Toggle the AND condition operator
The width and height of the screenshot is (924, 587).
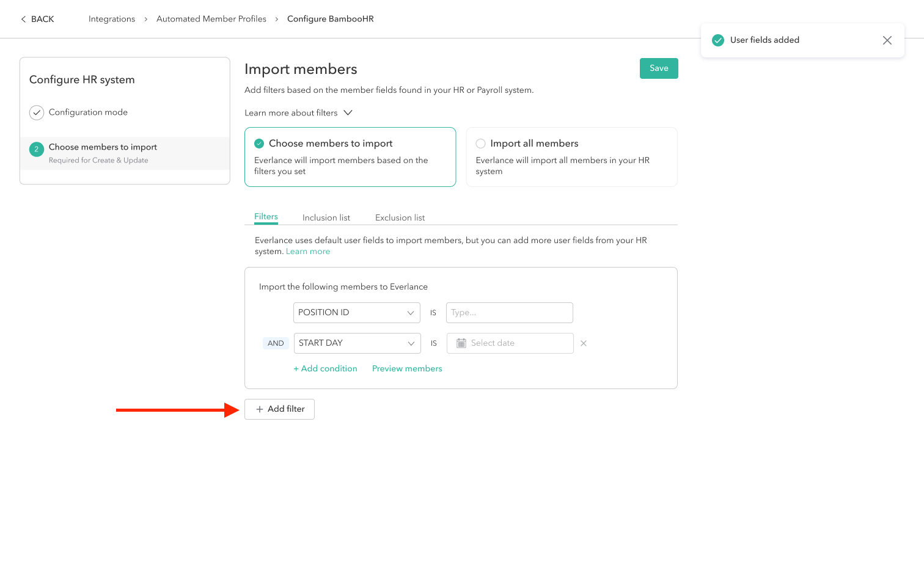click(x=276, y=343)
